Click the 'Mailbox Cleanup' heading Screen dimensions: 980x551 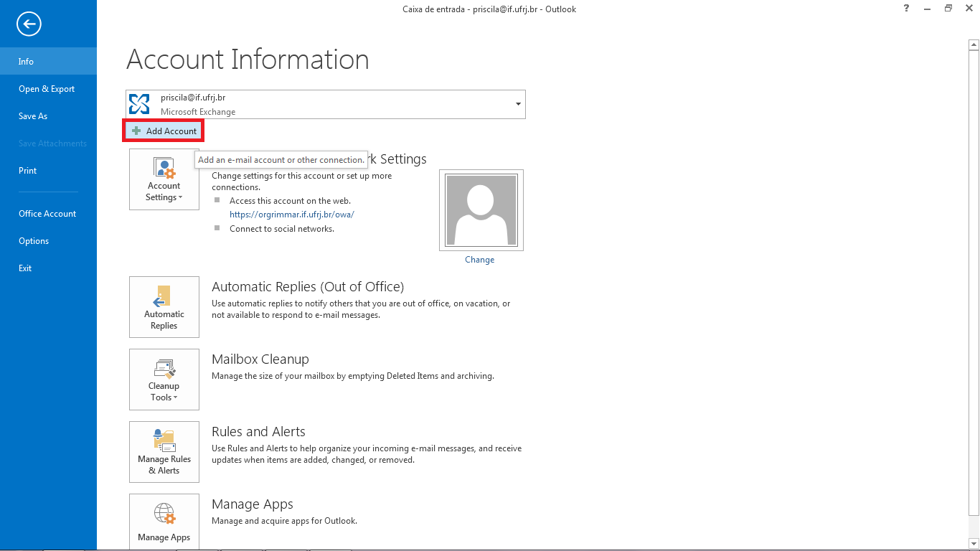coord(260,359)
